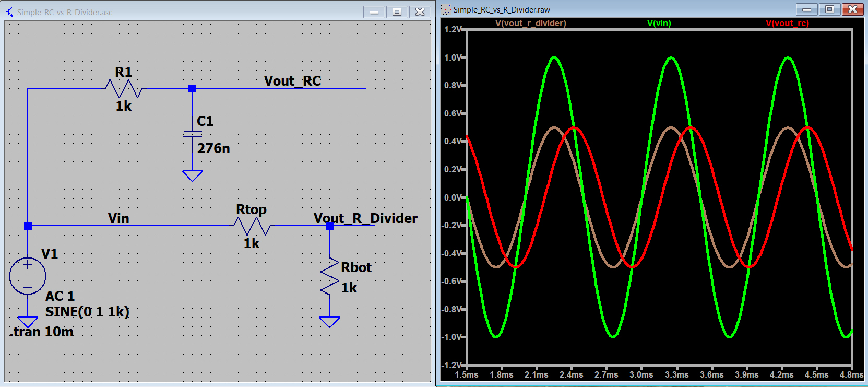Click the ground symbol below V1
Image resolution: width=868 pixels, height=387 pixels.
click(x=28, y=322)
